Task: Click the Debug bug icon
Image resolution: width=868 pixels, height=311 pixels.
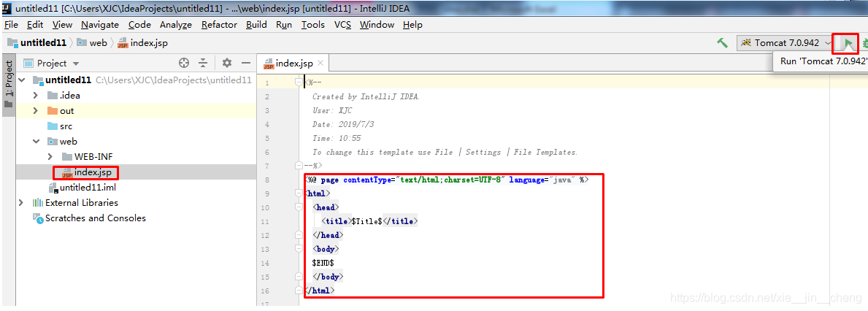Action: click(864, 42)
